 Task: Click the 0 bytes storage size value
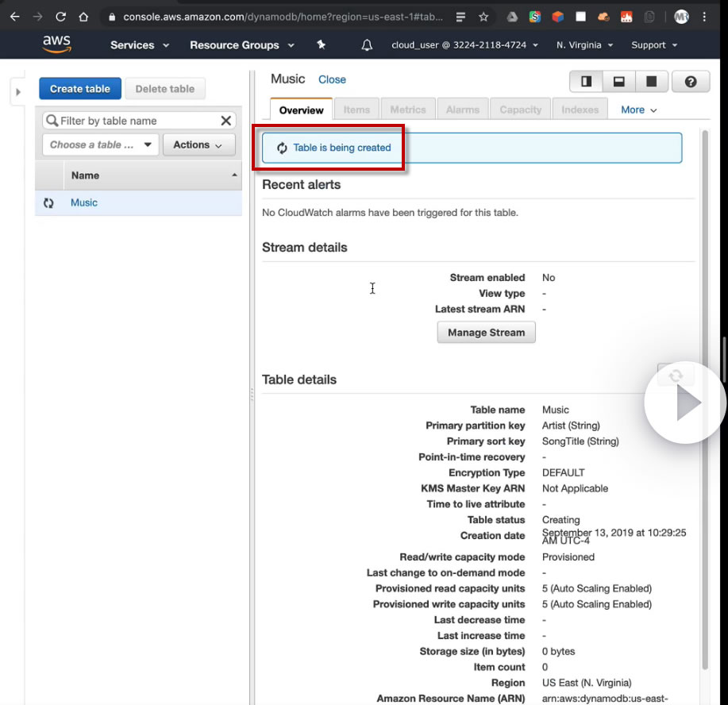pyautogui.click(x=558, y=652)
